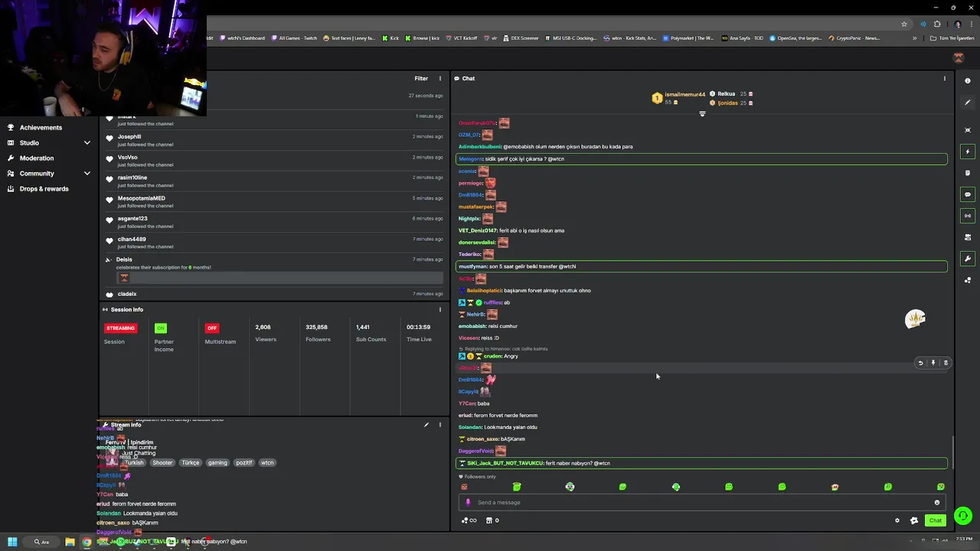
Task: Click the shop items count icon
Action: tap(492, 520)
